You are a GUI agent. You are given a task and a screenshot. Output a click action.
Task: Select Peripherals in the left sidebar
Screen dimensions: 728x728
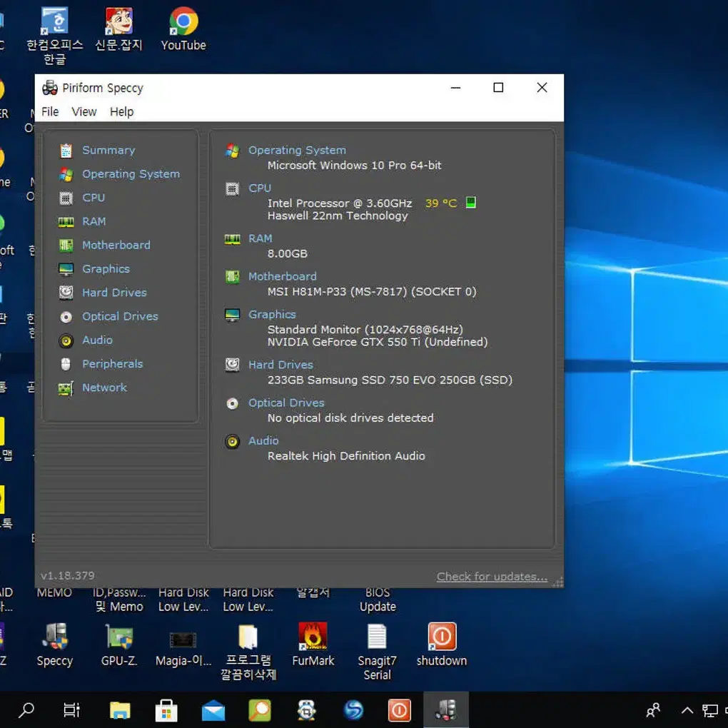pyautogui.click(x=112, y=364)
